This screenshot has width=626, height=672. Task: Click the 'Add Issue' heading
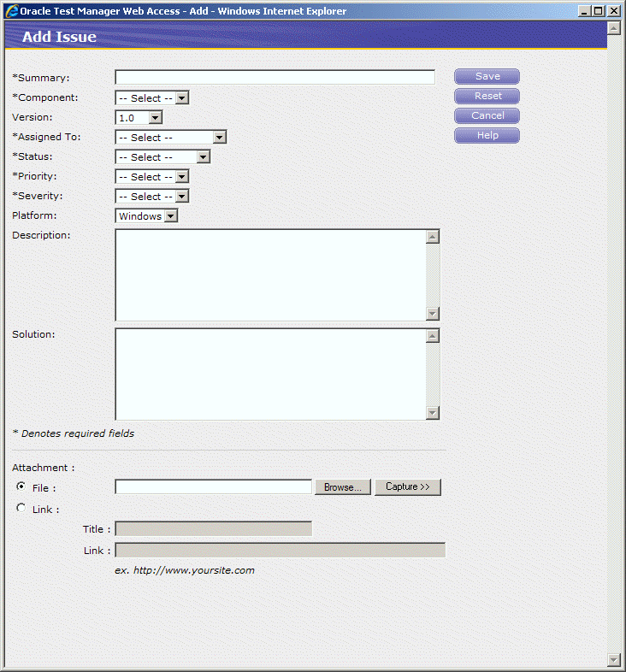tap(59, 37)
